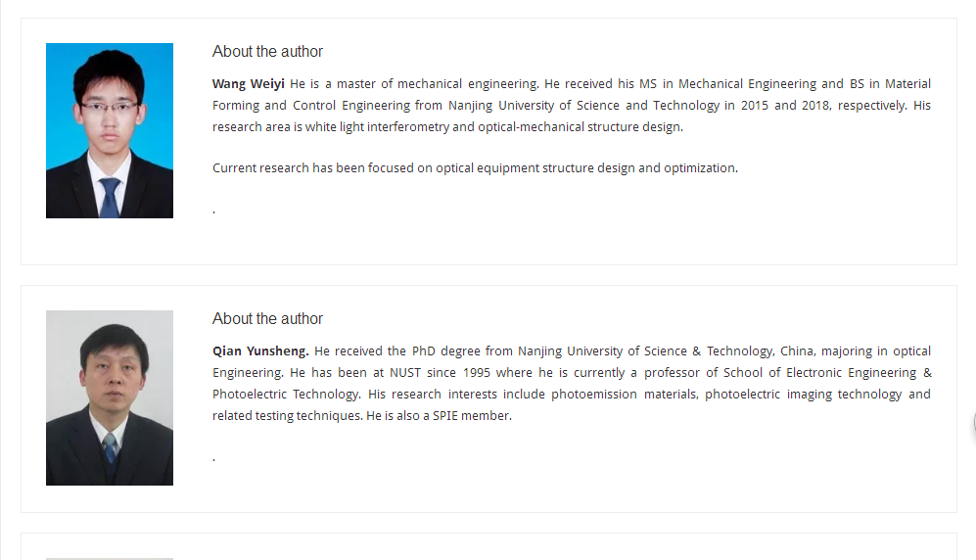The image size is (976, 560).
Task: Click the first 'About the author' heading
Action: point(267,52)
